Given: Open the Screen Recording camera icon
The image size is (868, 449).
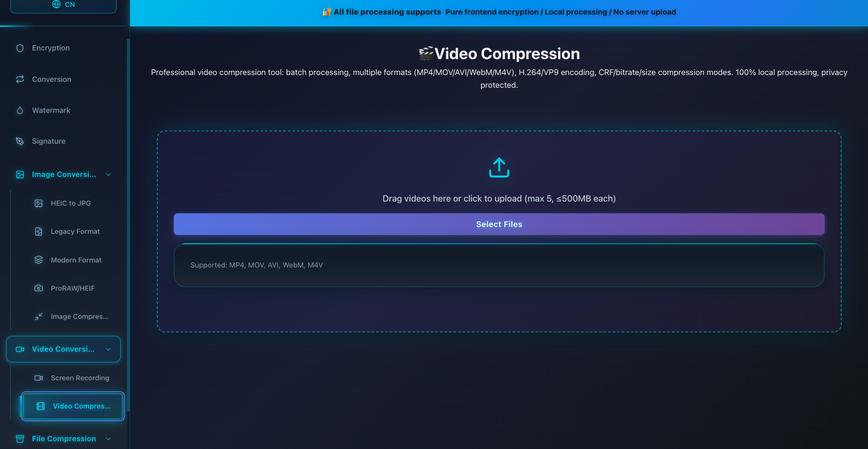Looking at the screenshot, I should (39, 378).
